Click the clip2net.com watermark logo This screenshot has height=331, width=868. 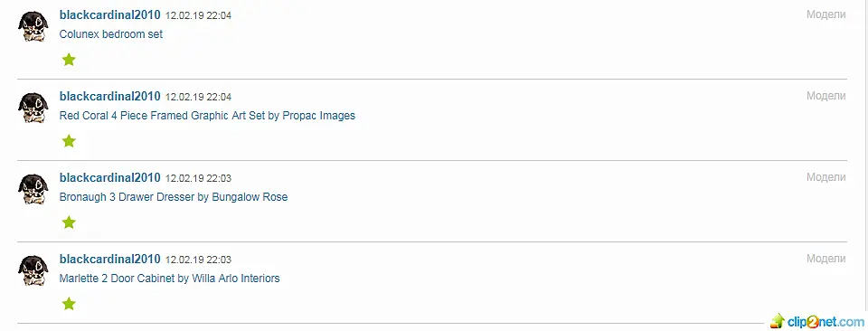click(x=816, y=320)
